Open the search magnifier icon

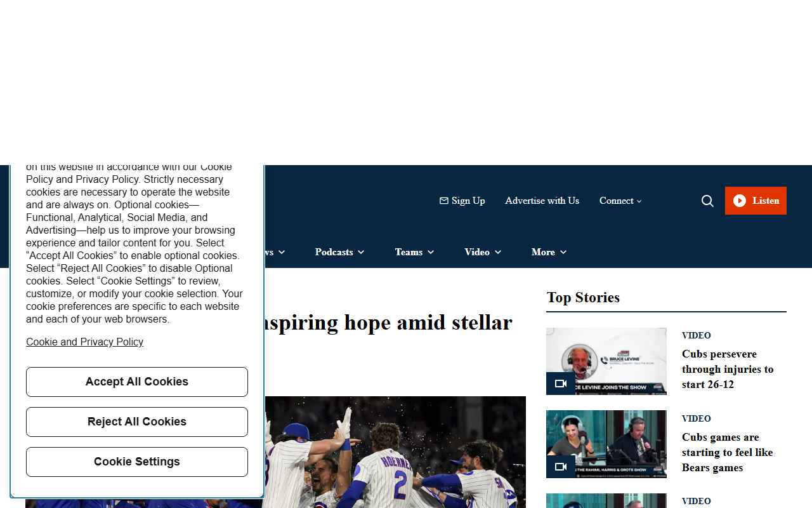click(x=707, y=201)
